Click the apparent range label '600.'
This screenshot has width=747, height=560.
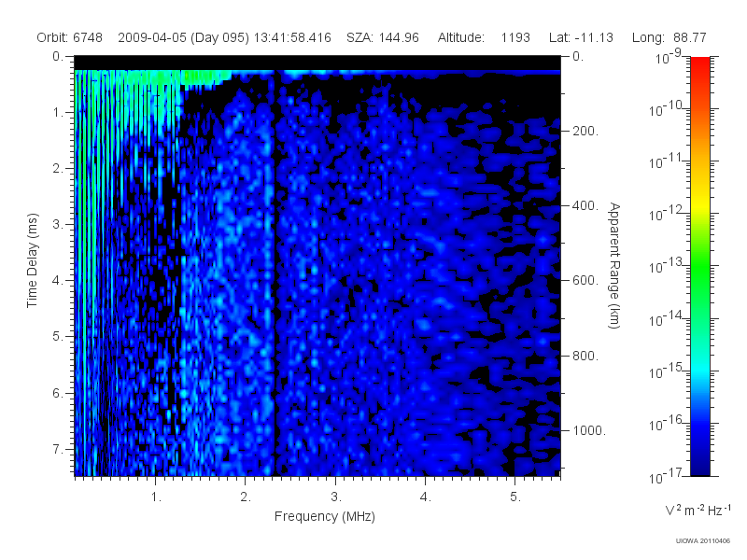(585, 281)
